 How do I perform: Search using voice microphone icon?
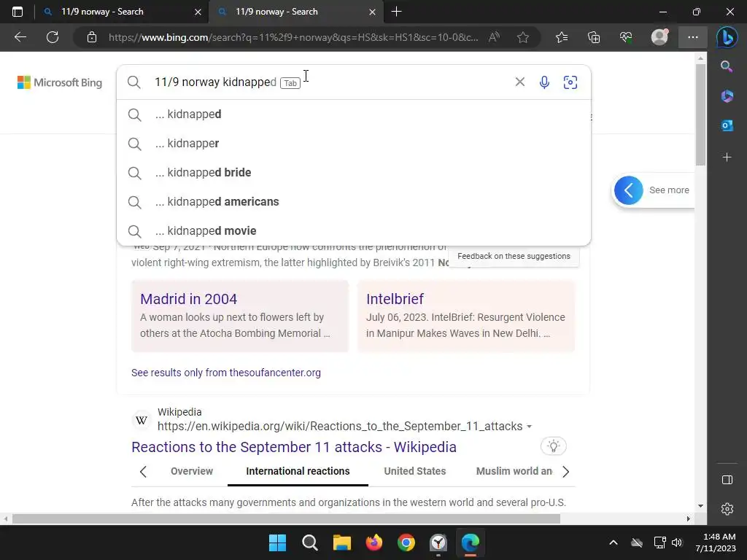(544, 82)
